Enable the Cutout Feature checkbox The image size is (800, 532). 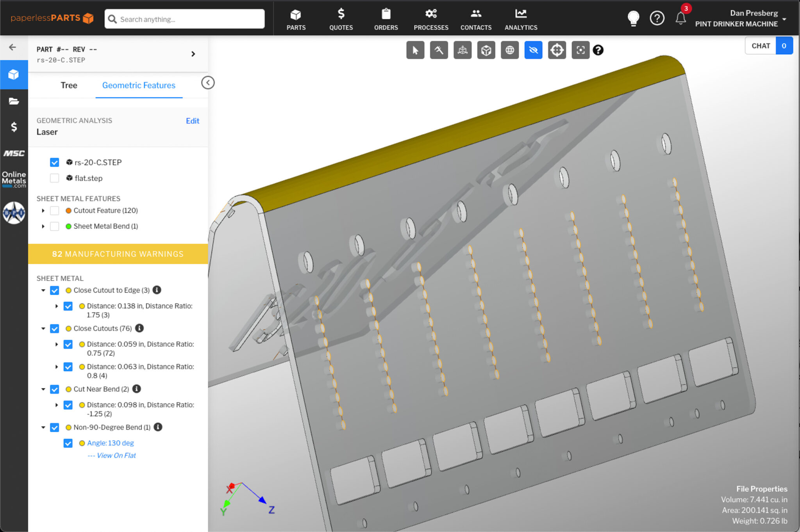click(55, 211)
